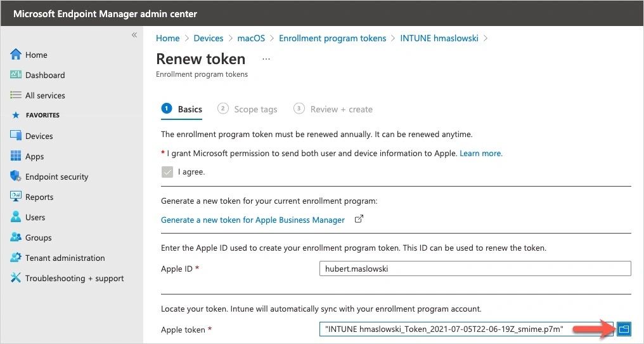Click the Apple ID input field
644x344 pixels.
(x=475, y=268)
